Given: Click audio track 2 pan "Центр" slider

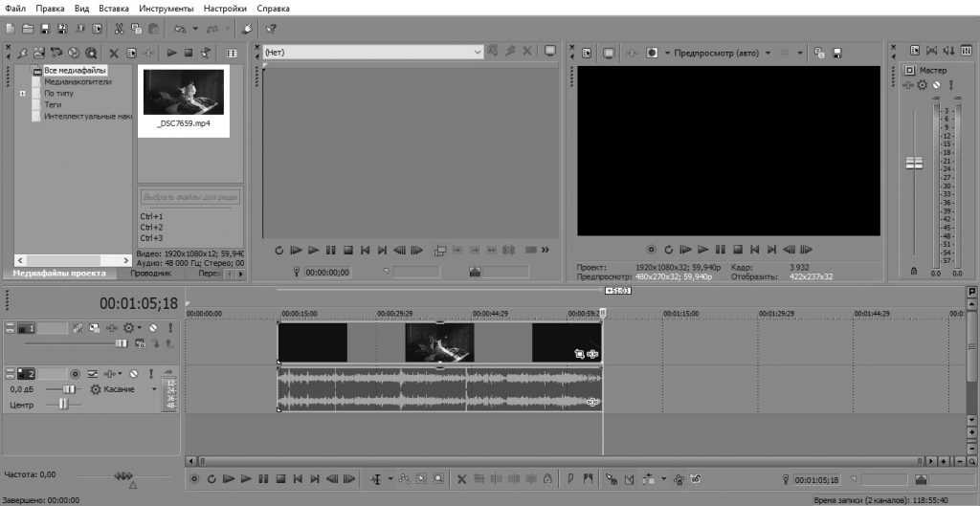Looking at the screenshot, I should pos(64,405).
